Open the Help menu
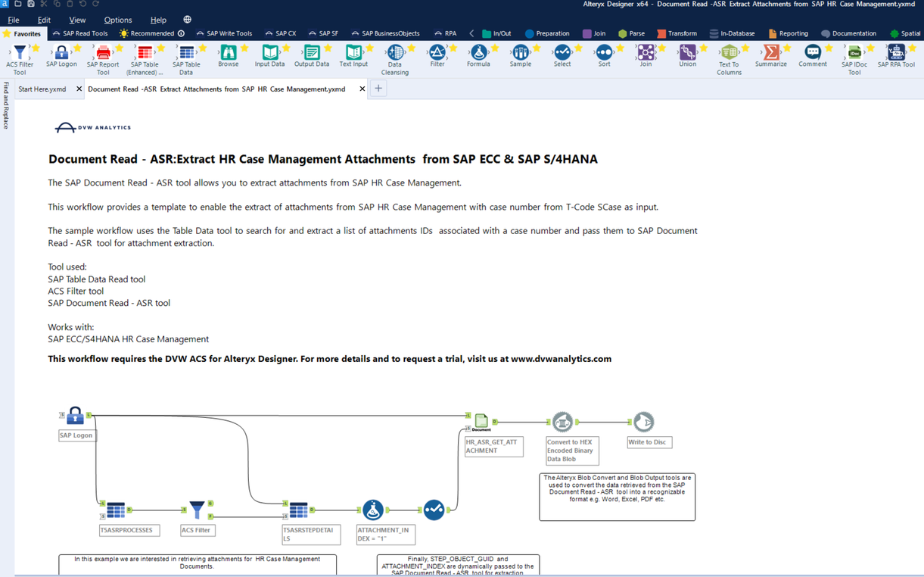Image resolution: width=924 pixels, height=577 pixels. [x=158, y=20]
